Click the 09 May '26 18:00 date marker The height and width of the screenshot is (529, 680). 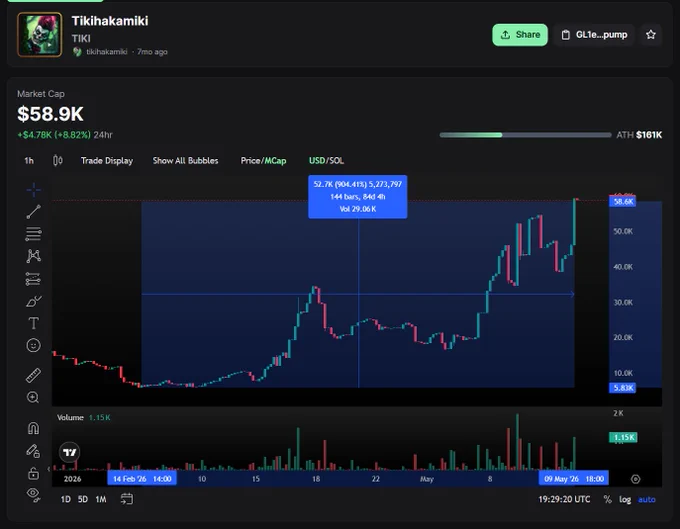click(574, 479)
